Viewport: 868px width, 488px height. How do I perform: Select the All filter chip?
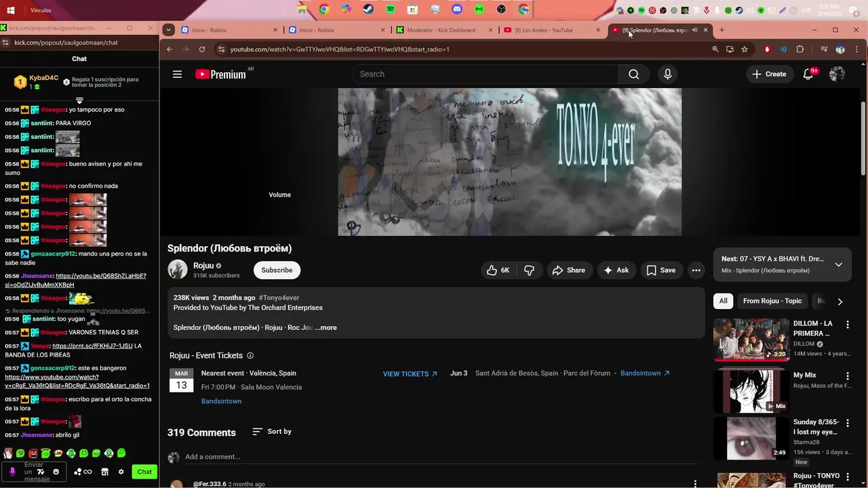(x=723, y=301)
